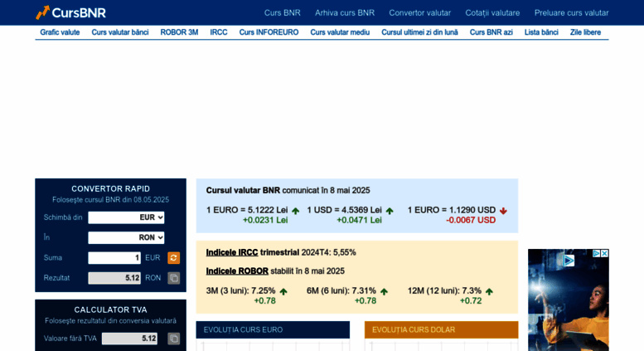Copy the Valoare fără TVA value
The image size is (644, 351).
(x=174, y=339)
